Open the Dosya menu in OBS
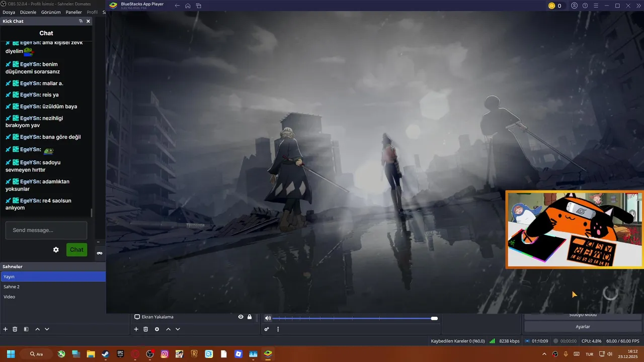Screen dimensions: 644x362 click(x=9, y=12)
